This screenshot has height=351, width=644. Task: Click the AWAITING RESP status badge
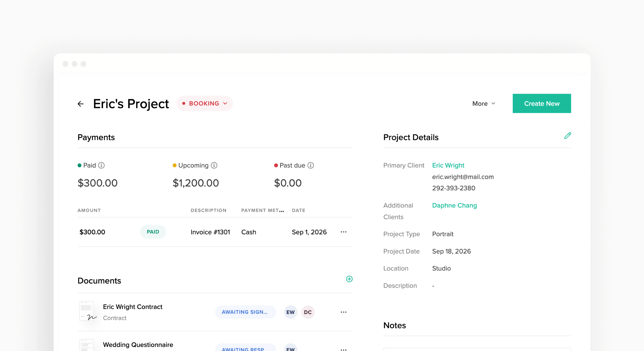point(245,347)
